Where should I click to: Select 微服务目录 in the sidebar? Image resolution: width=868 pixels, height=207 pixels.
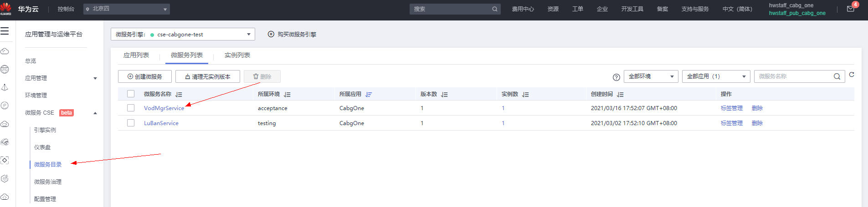48,165
